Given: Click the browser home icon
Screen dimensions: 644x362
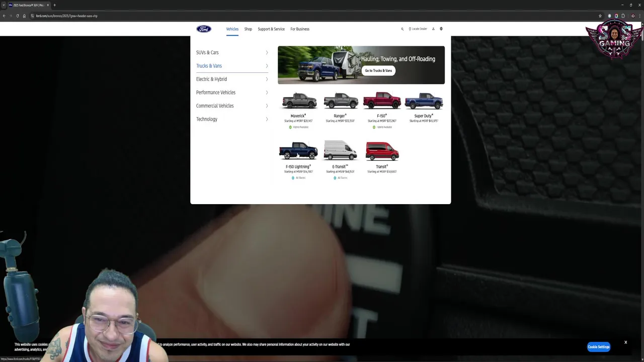Looking at the screenshot, I should click(x=24, y=16).
